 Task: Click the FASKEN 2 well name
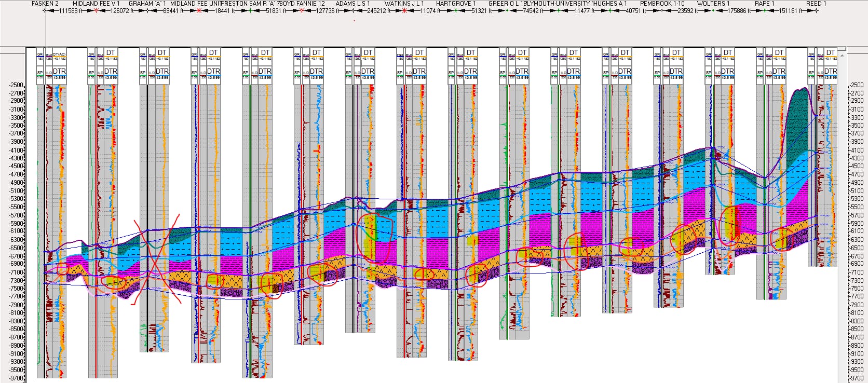coord(45,4)
